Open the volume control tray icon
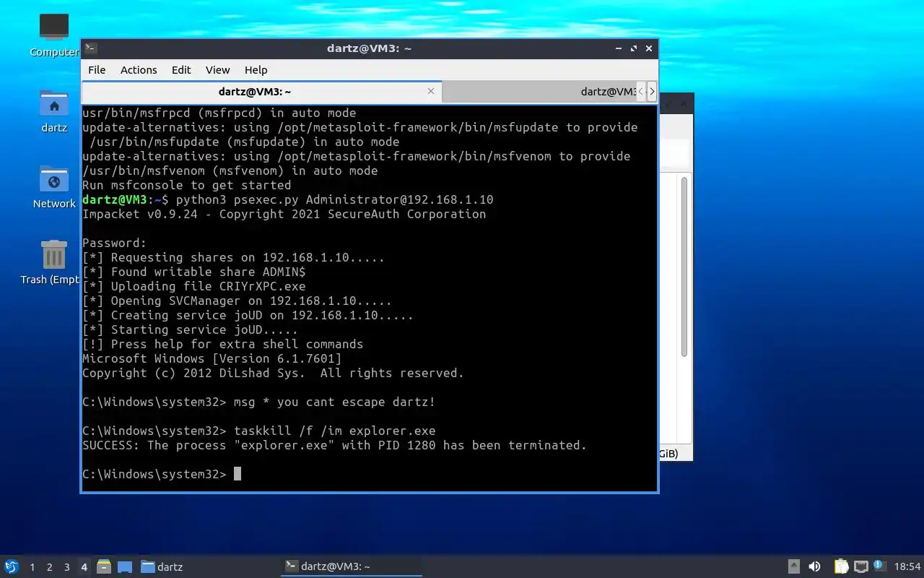924x578 pixels. [x=814, y=566]
